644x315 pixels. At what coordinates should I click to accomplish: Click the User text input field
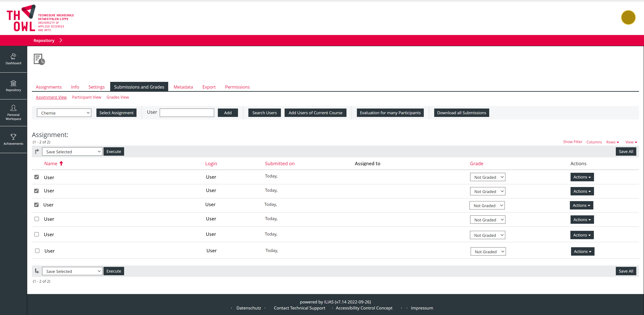pos(187,113)
